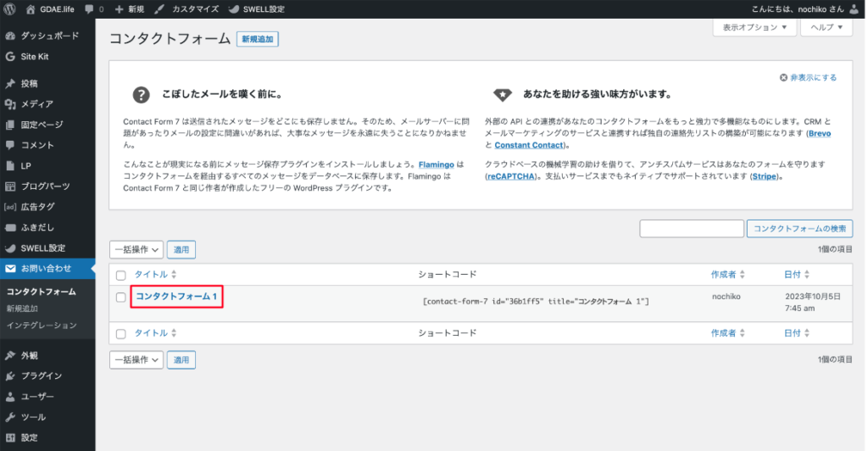Click the ツール wrench icon in sidebar
Viewport: 868px width, 451px height.
10,417
